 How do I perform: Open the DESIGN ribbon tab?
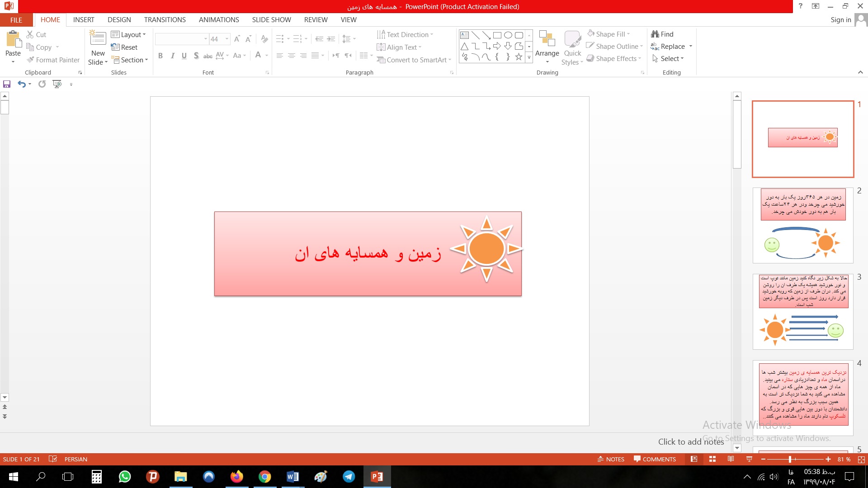point(119,20)
